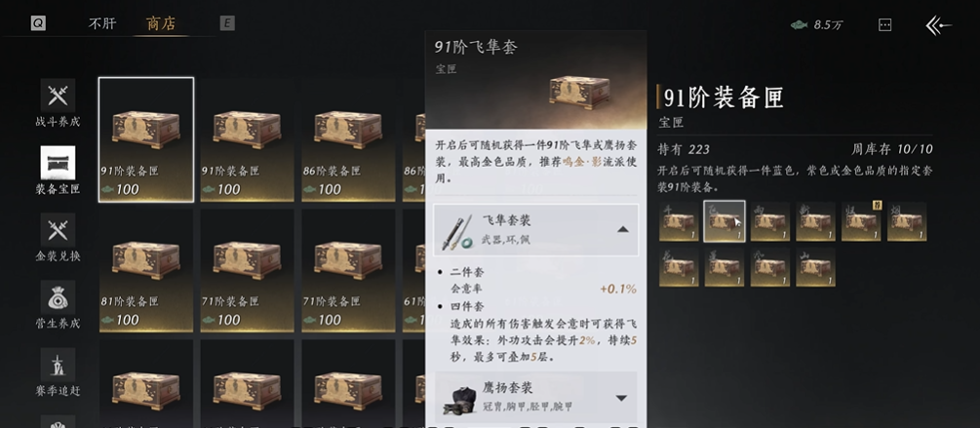
Task: Open the three-dots menu icon at top right
Action: (x=884, y=25)
